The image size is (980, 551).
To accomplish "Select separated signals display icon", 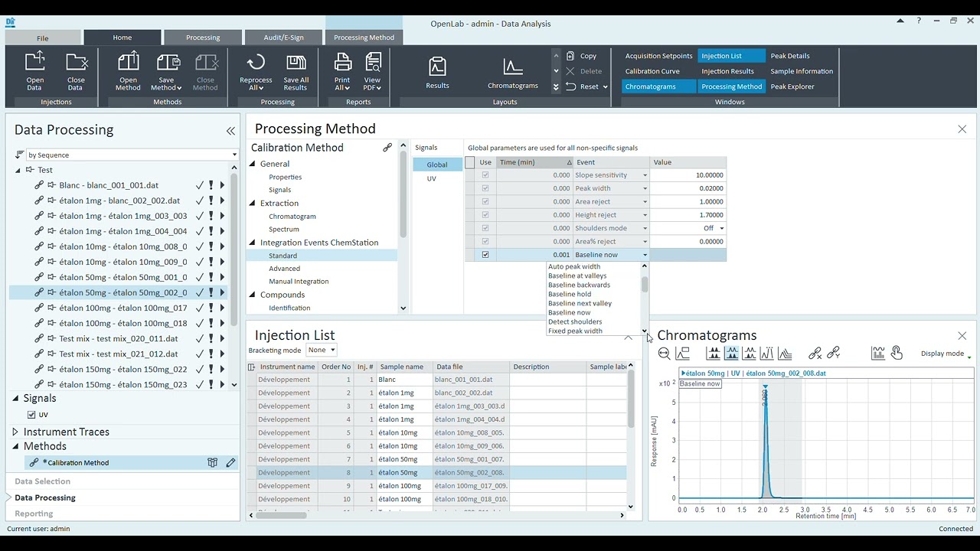I will tap(714, 354).
